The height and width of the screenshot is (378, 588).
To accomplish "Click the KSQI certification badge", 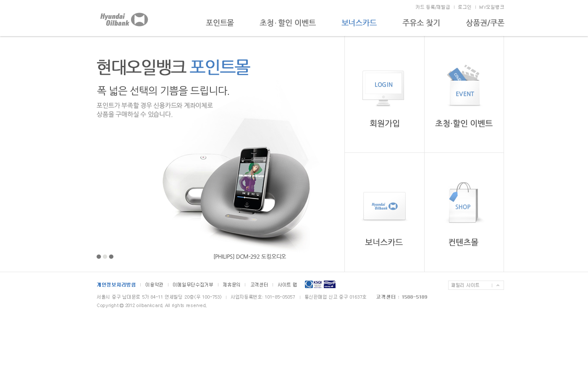I will pyautogui.click(x=313, y=284).
